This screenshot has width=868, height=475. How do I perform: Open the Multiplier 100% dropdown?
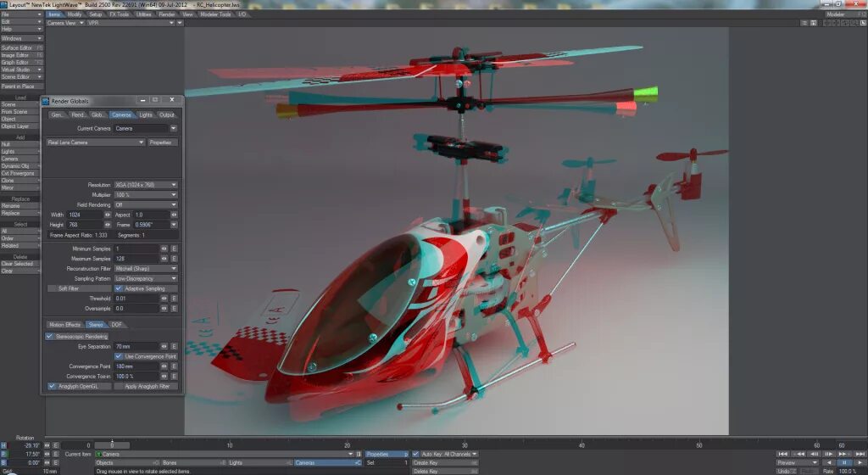[x=146, y=195]
